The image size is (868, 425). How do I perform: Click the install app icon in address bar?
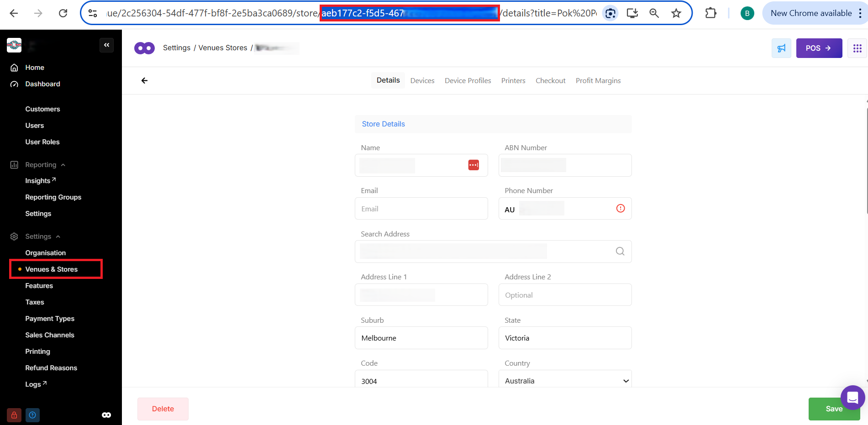coord(632,13)
